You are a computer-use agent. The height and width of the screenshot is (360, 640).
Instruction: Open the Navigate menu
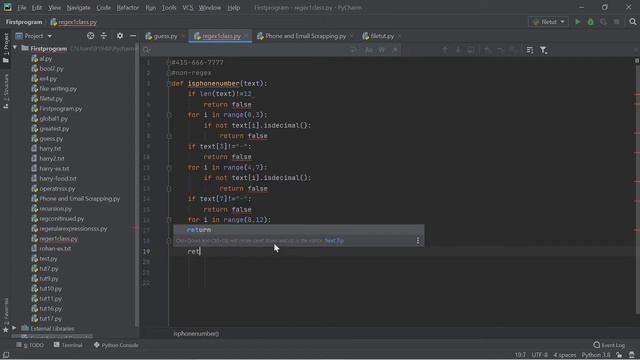pos(78,7)
